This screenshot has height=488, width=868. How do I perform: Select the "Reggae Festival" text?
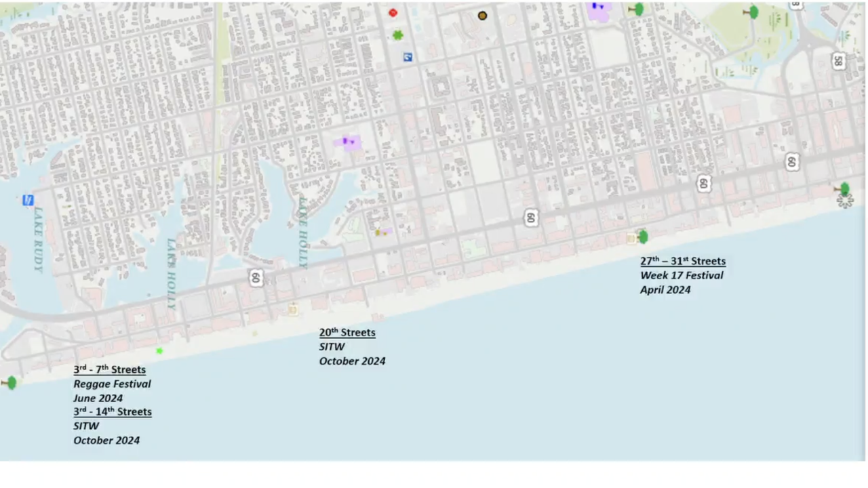tap(113, 384)
